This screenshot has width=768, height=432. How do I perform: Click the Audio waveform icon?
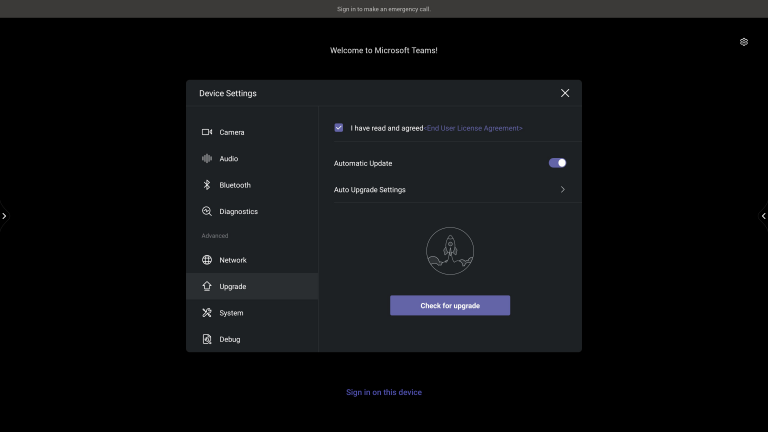click(207, 159)
